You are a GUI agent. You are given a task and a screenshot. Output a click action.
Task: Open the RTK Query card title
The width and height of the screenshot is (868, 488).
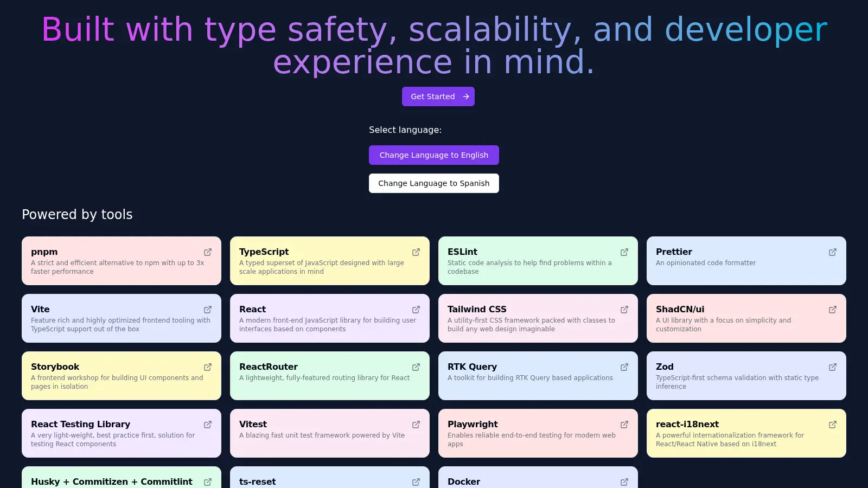coord(473,367)
